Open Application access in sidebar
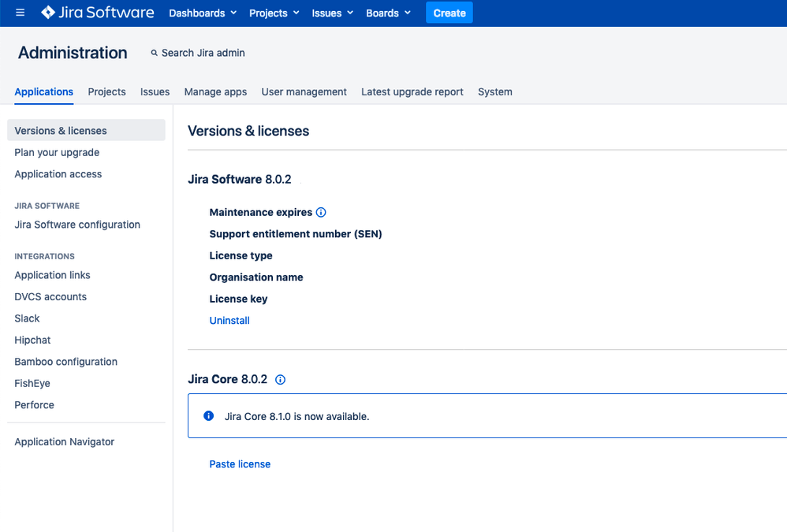 tap(58, 174)
